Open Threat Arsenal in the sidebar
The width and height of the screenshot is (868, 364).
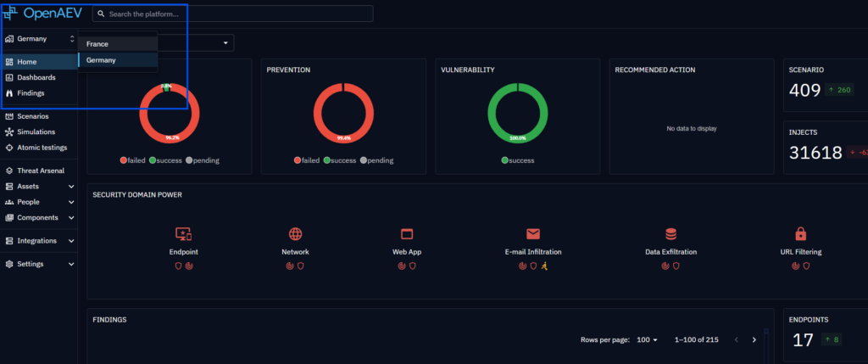tap(39, 171)
